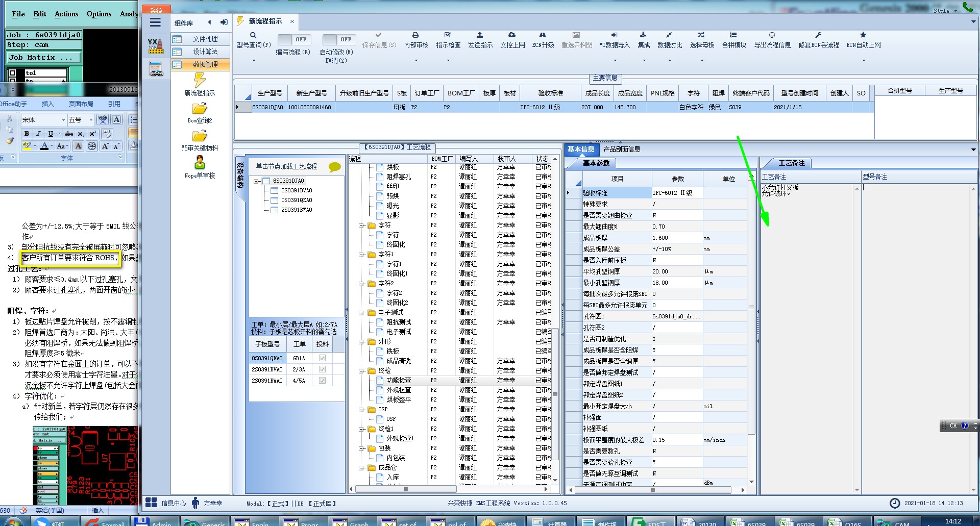Collapse the 电子测试 process folder
The height and width of the screenshot is (526, 980).
point(361,313)
